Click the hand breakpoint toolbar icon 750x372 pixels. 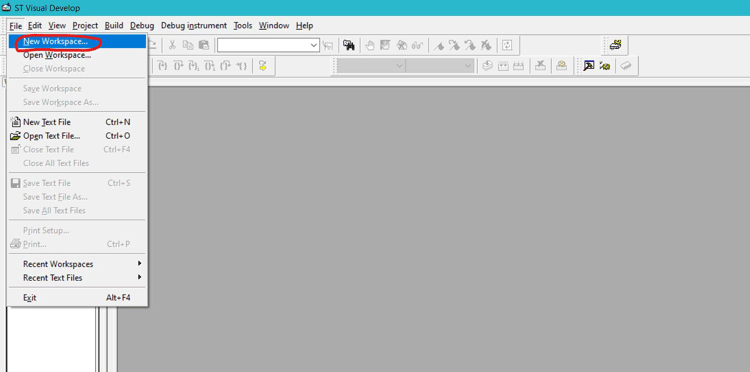[x=370, y=45]
